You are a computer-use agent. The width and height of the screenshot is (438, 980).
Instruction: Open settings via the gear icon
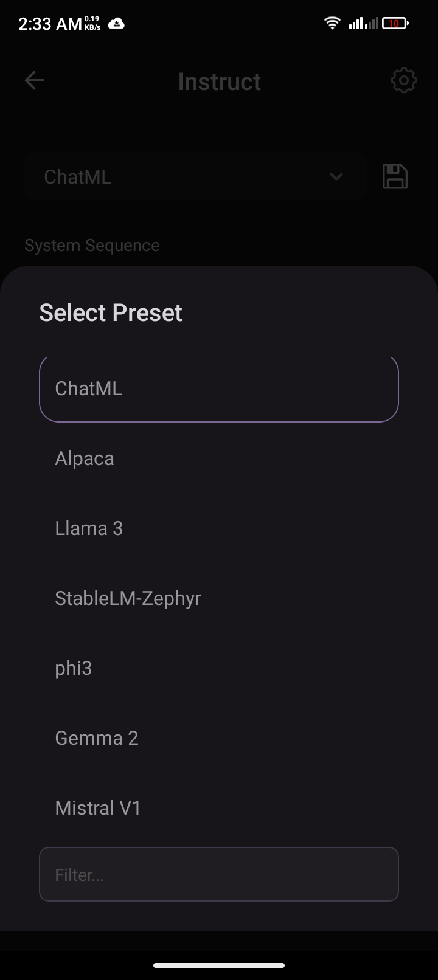[403, 81]
